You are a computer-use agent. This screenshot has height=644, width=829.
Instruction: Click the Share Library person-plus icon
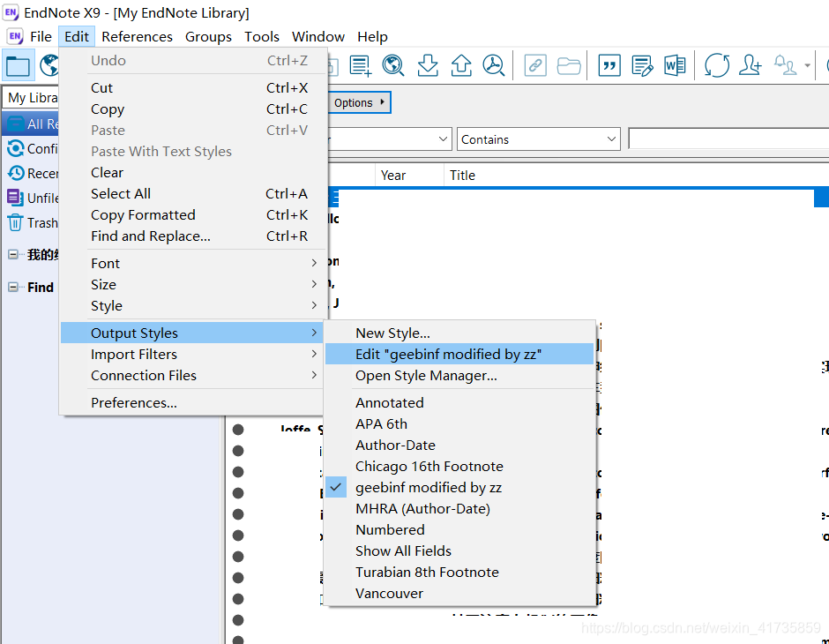750,66
